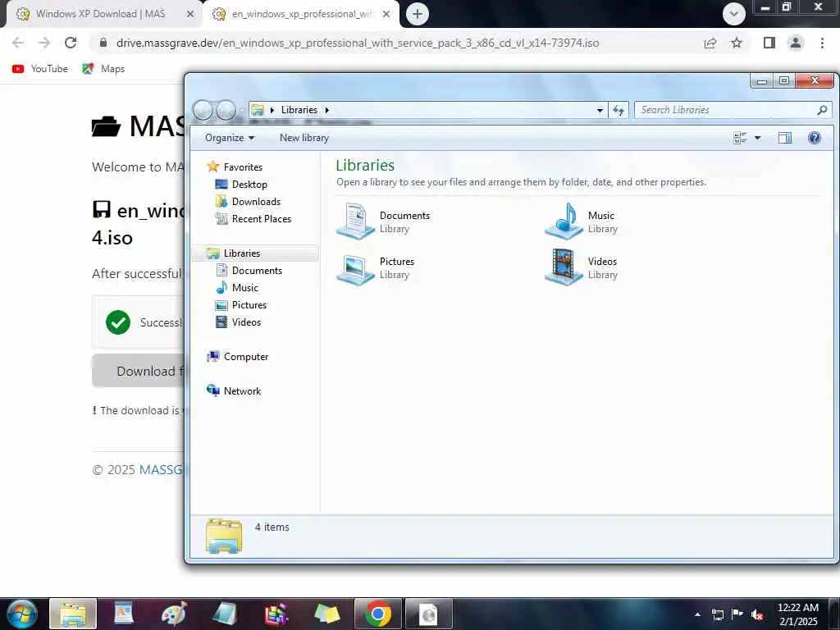The width and height of the screenshot is (840, 630).
Task: Open Computer in navigation pane
Action: click(x=246, y=356)
